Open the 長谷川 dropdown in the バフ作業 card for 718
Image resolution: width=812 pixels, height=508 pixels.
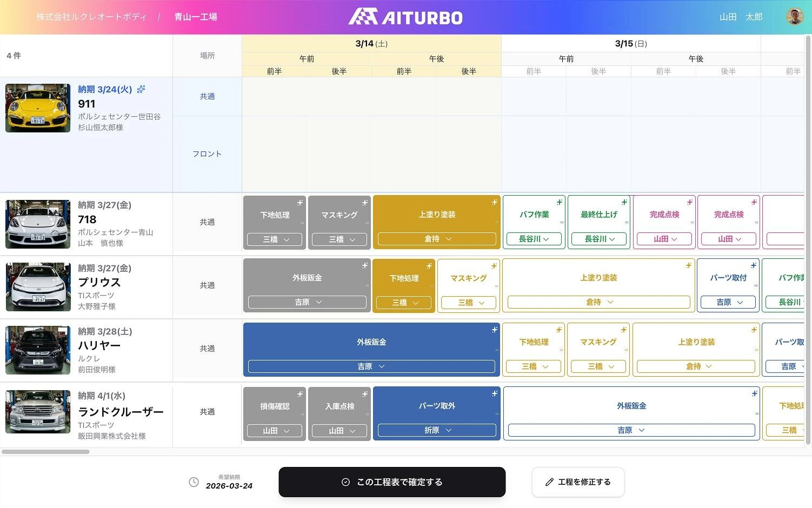(534, 239)
